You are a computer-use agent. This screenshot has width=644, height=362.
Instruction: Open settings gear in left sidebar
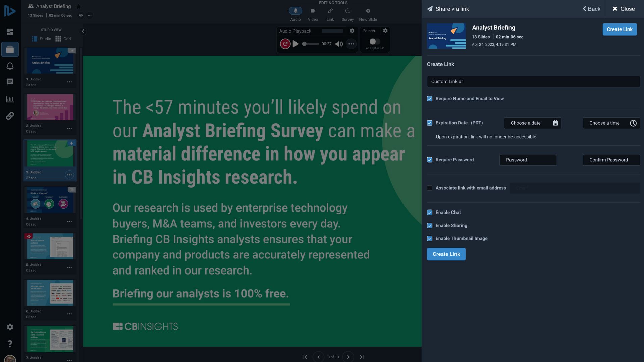click(x=10, y=327)
